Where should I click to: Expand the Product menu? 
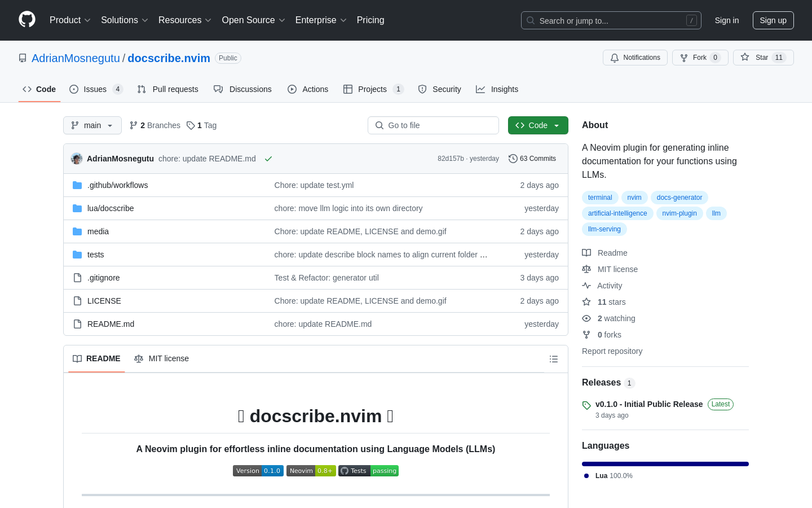click(70, 20)
